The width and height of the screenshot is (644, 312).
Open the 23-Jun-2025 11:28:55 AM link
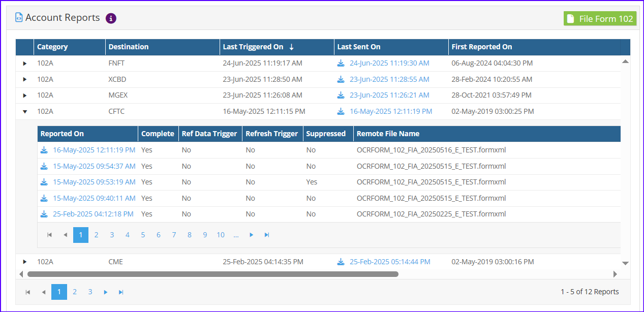389,80
